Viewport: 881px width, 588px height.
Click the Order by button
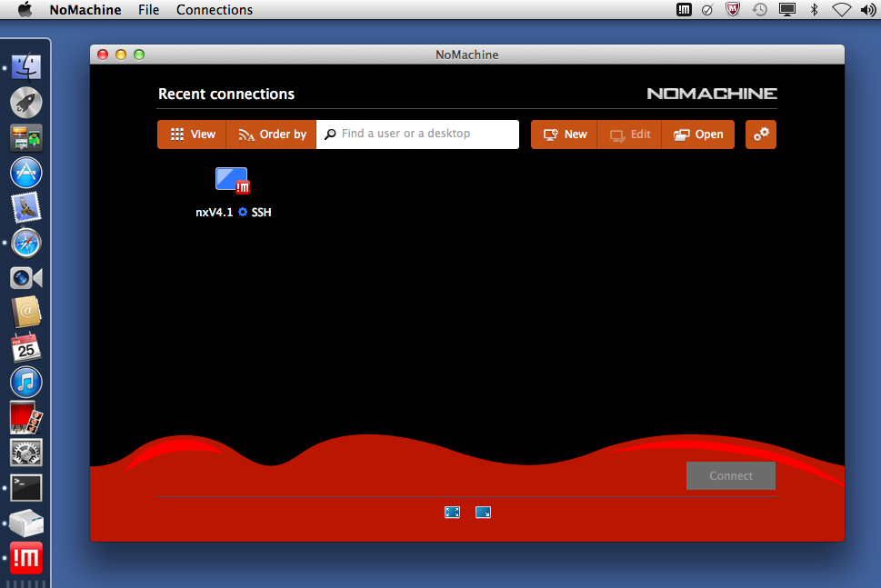pyautogui.click(x=271, y=135)
